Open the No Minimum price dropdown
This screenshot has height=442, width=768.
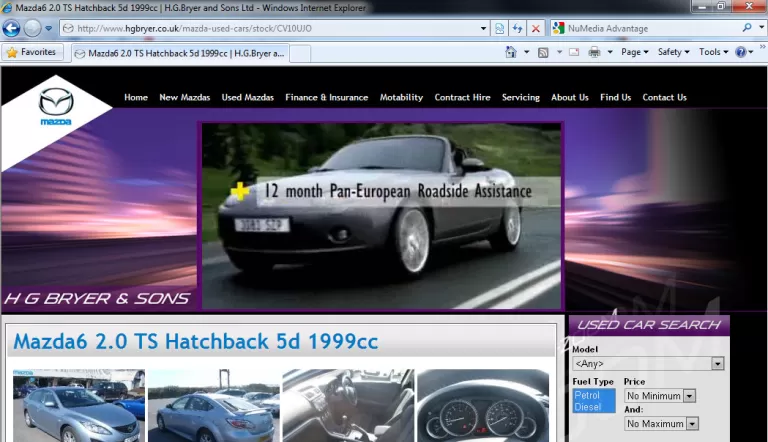(660, 396)
